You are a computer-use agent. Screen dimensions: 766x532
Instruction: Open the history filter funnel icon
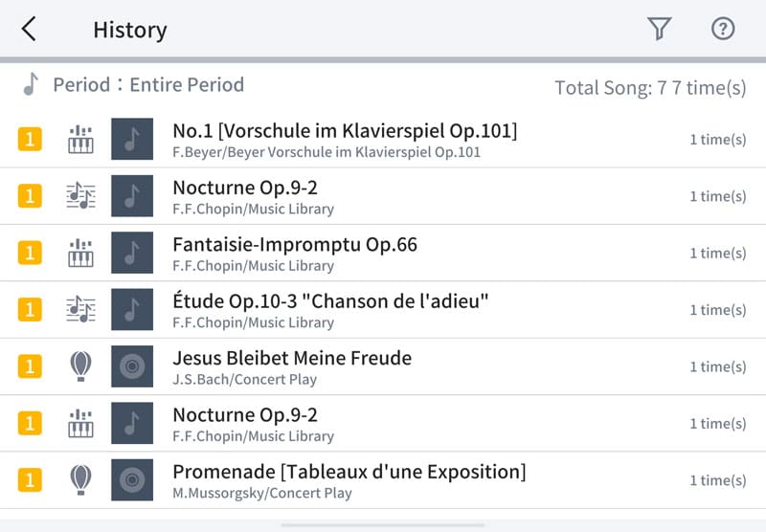pos(659,30)
